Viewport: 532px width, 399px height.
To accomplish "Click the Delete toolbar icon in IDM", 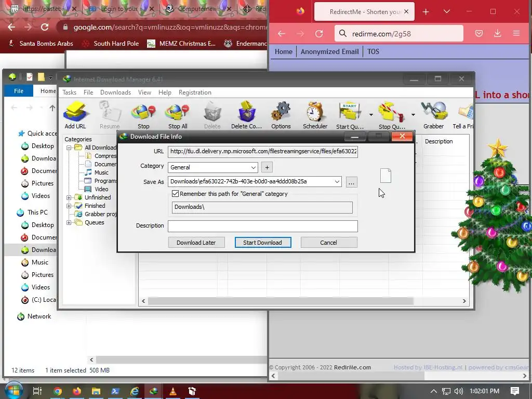I will pos(212,115).
